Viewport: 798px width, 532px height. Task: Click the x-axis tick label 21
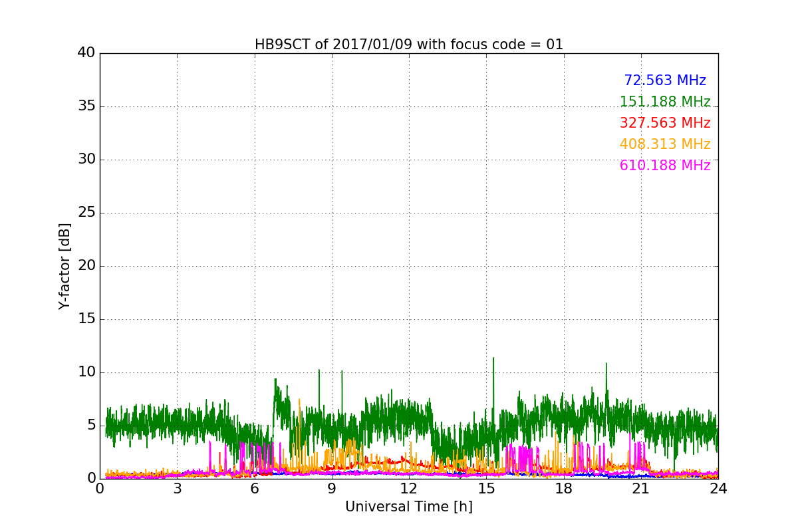coord(641,489)
